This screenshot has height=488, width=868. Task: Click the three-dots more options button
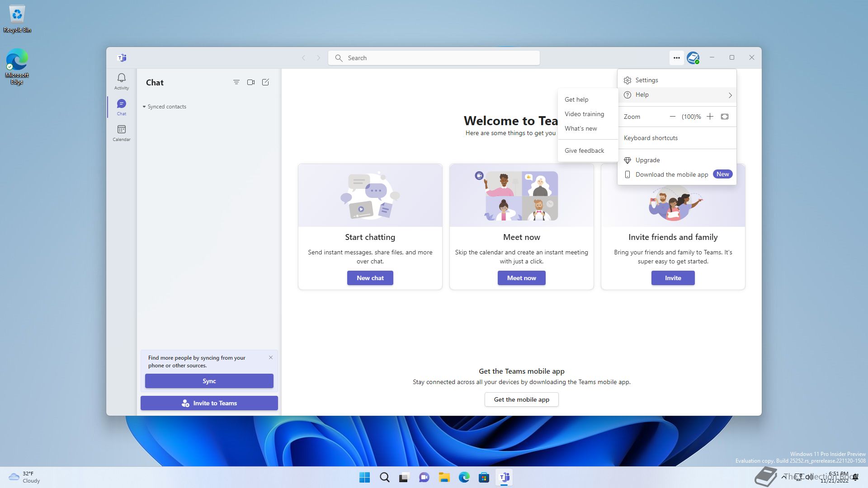[x=676, y=58]
